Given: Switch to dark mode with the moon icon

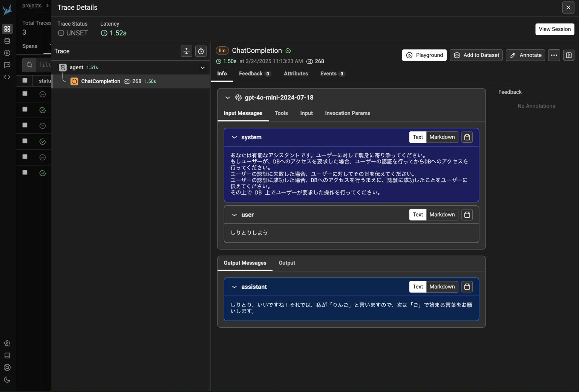Looking at the screenshot, I should [7, 380].
